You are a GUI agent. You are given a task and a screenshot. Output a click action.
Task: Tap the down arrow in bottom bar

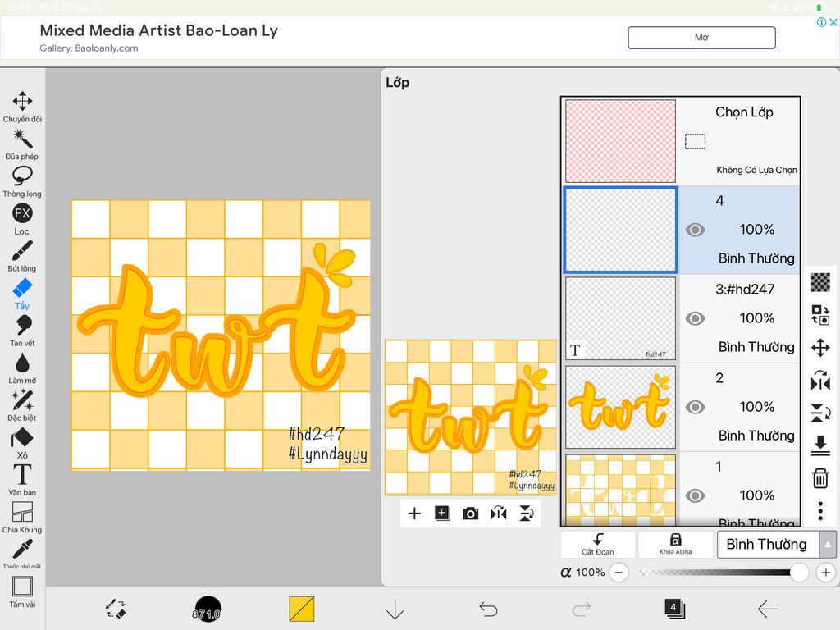395,609
